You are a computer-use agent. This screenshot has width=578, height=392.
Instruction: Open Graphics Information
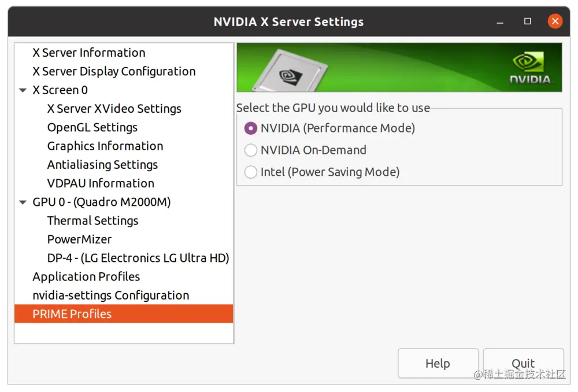coord(105,146)
